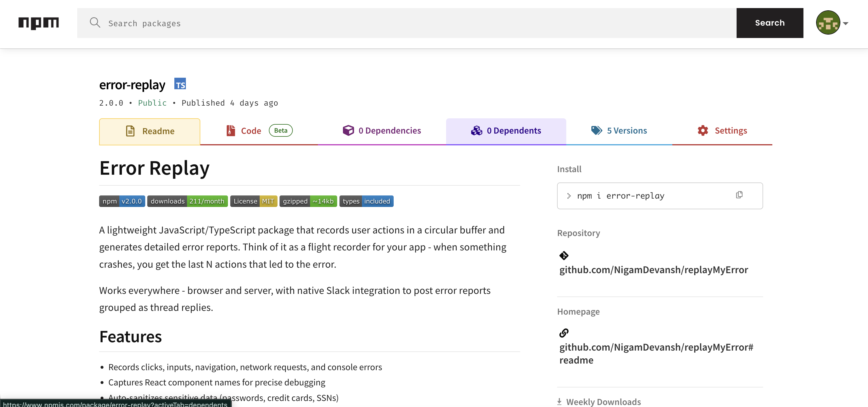Click the magnifying glass search icon
The width and height of the screenshot is (868, 407).
point(95,23)
